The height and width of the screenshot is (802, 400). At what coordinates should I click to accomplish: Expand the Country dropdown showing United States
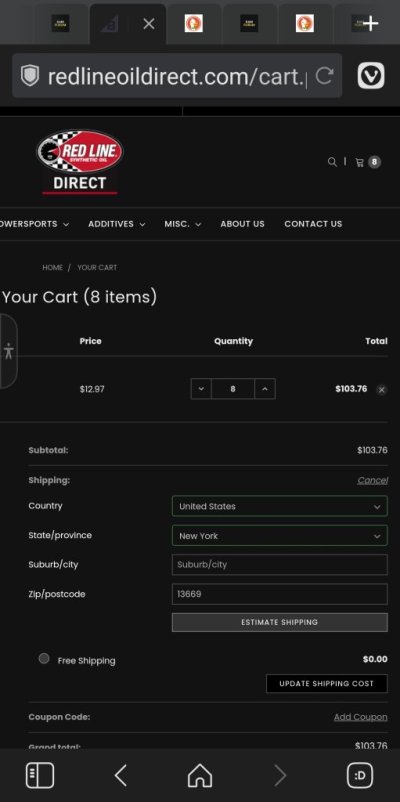point(280,506)
